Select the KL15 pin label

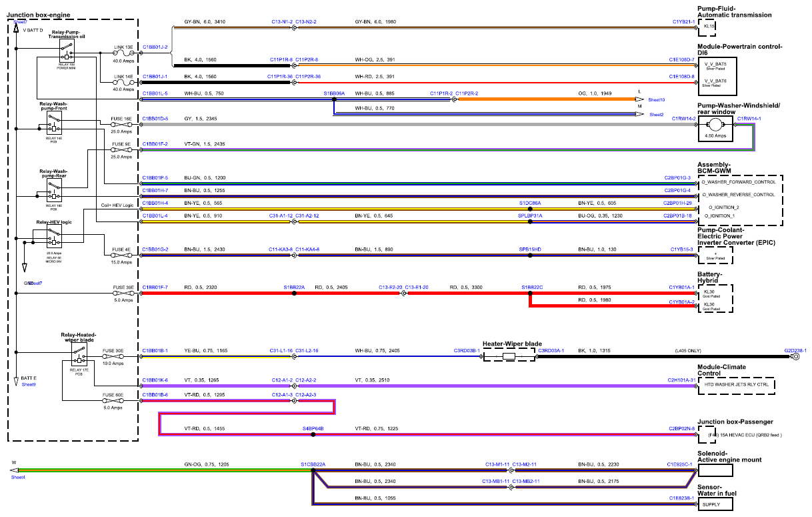click(709, 27)
